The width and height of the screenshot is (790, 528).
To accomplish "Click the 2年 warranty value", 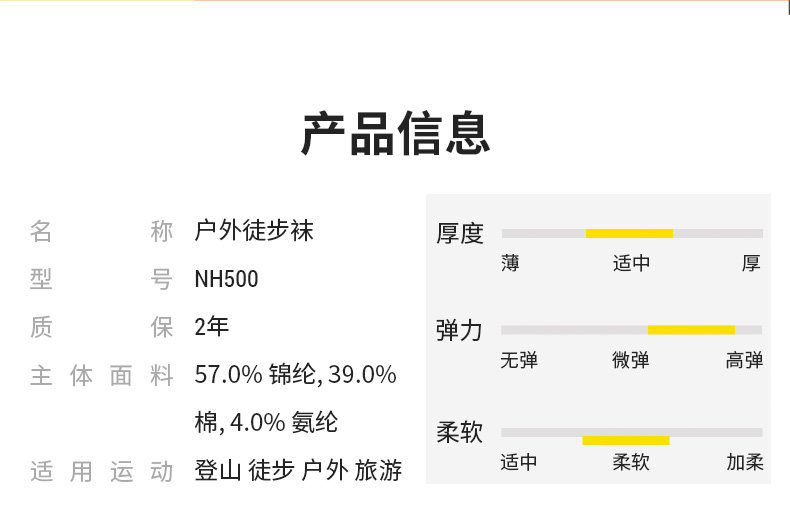I will click(x=212, y=327).
